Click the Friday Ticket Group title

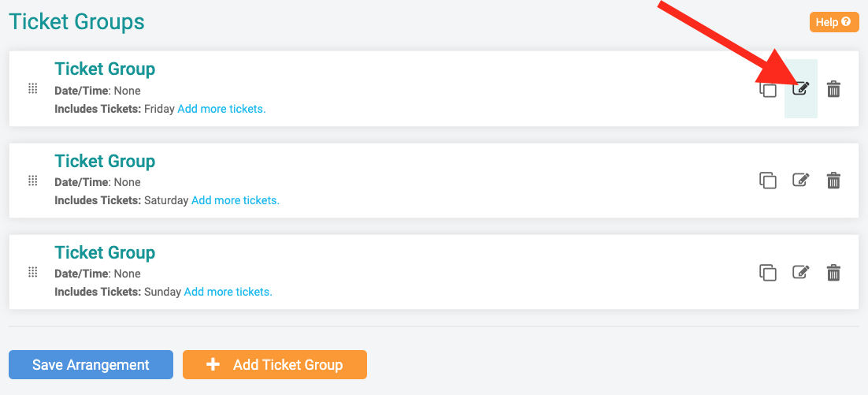pyautogui.click(x=105, y=69)
